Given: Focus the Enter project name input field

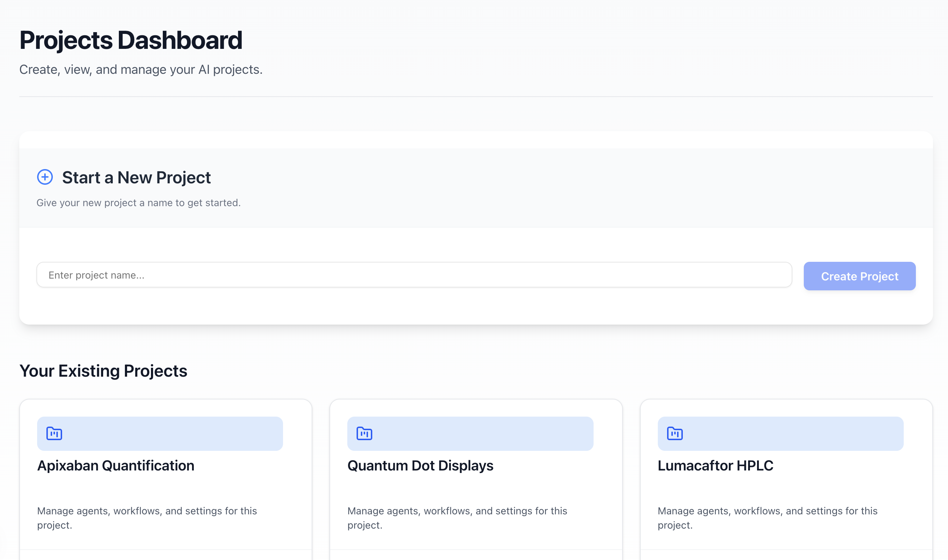Looking at the screenshot, I should click(414, 275).
